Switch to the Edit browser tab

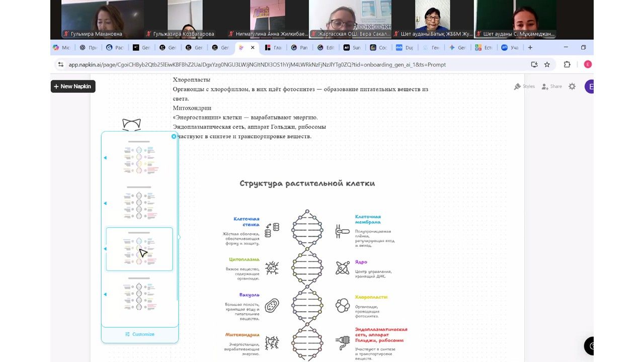326,48
